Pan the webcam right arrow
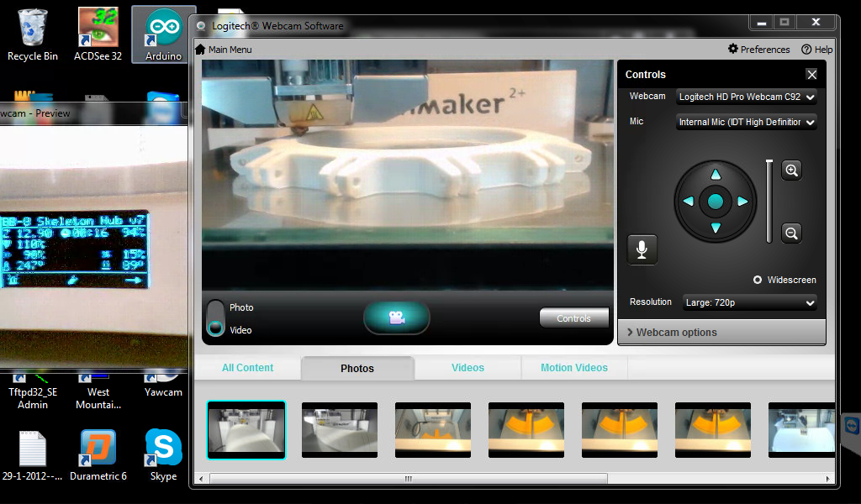Image resolution: width=861 pixels, height=504 pixels. (x=742, y=202)
